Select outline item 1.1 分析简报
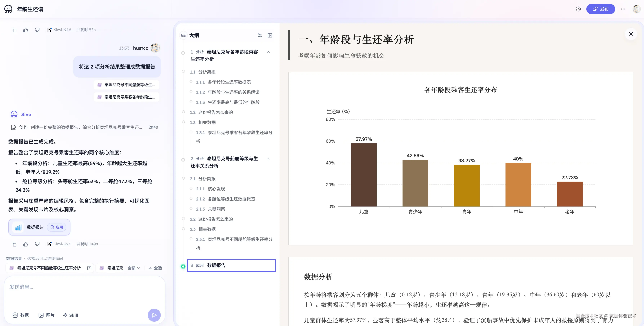This screenshot has height=326, width=644. (x=203, y=72)
